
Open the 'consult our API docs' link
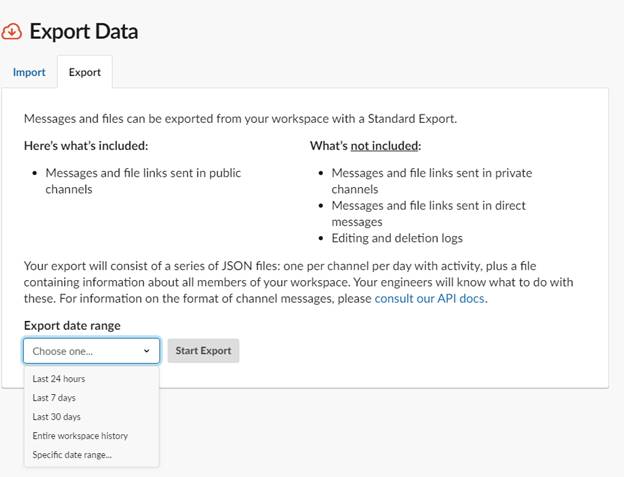tap(429, 298)
